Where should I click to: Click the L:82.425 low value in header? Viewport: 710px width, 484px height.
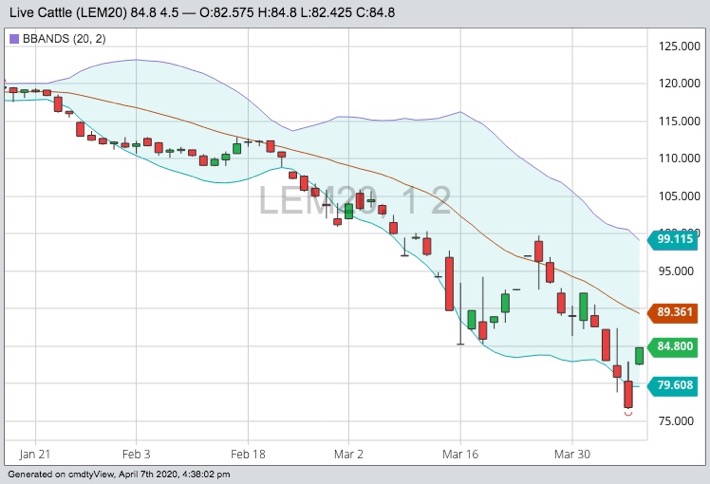326,13
